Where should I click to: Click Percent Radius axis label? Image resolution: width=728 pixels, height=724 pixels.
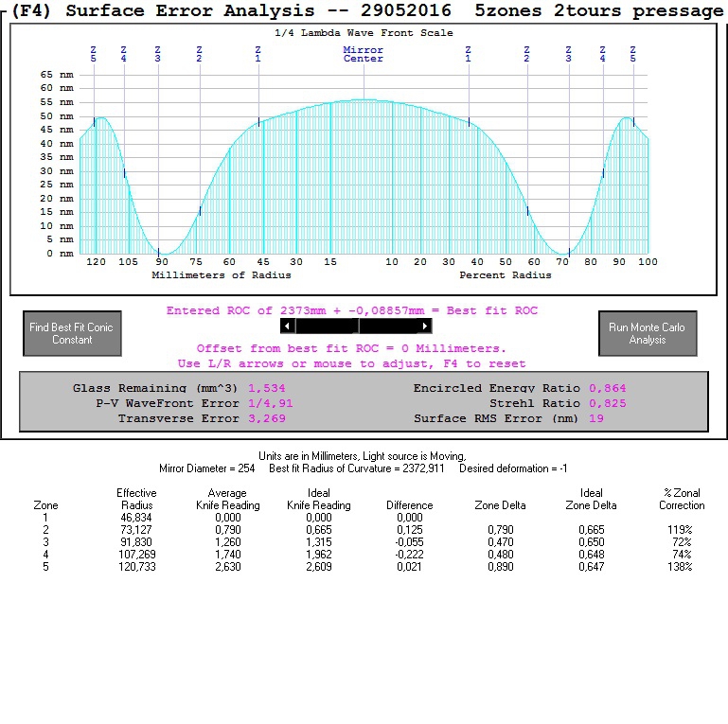(506, 275)
